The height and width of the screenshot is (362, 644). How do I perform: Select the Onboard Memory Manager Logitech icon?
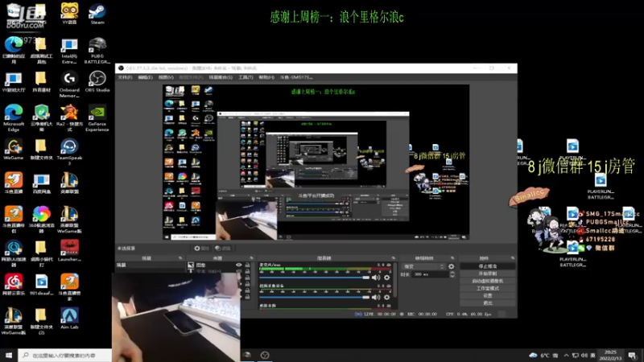pyautogui.click(x=69, y=84)
